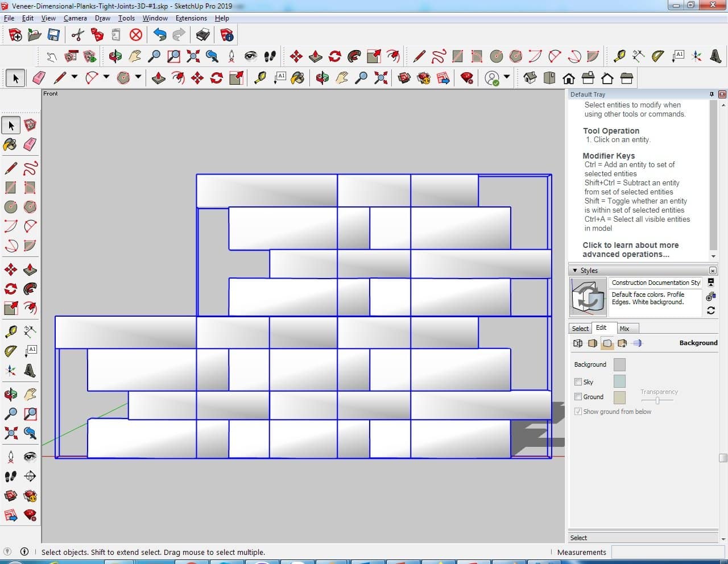The width and height of the screenshot is (728, 564).
Task: Click the Background color swatch
Action: coord(619,364)
